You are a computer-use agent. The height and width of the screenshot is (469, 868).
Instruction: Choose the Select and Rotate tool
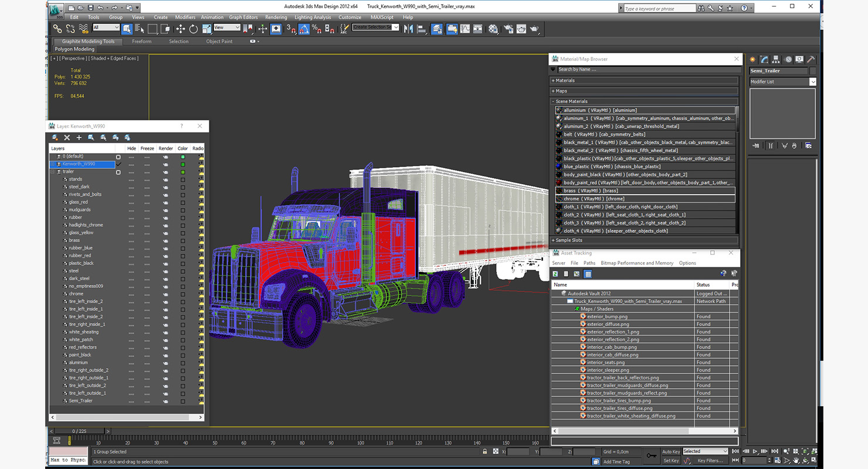click(x=194, y=29)
